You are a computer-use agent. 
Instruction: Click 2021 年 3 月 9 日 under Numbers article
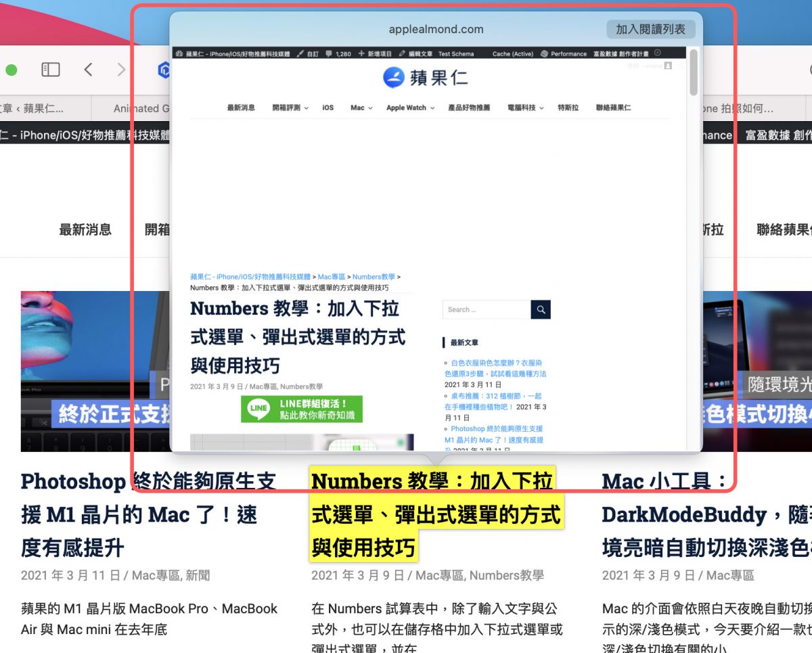[358, 575]
